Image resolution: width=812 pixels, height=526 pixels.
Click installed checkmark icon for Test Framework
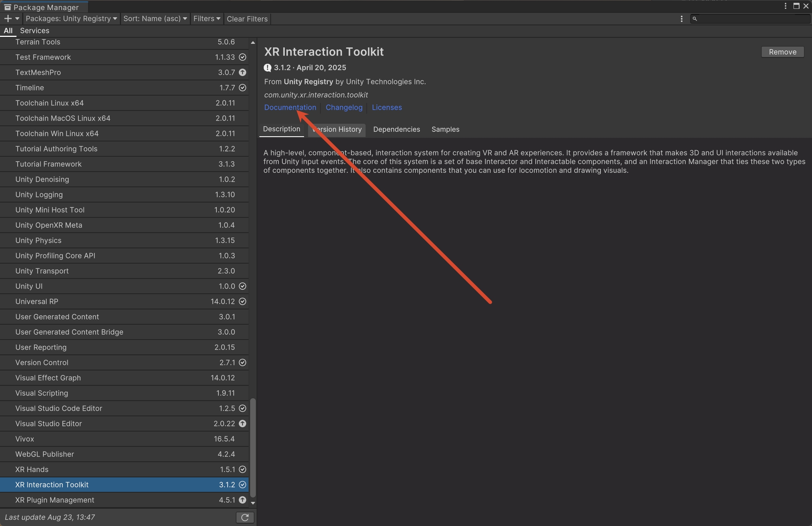[x=243, y=57]
